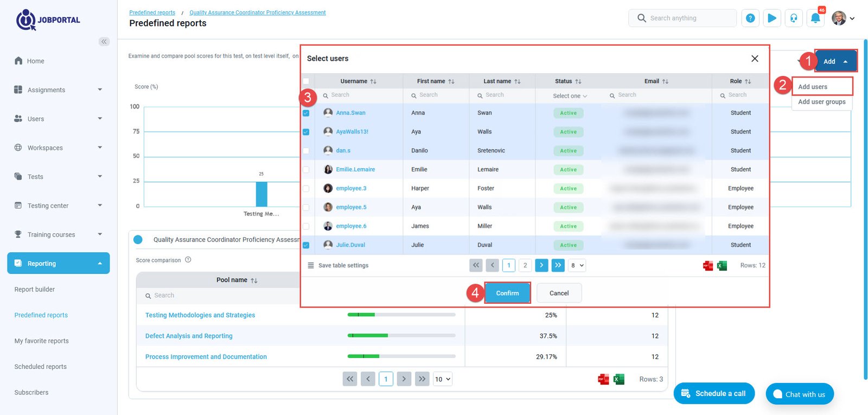The image size is (868, 415).
Task: Collapse the sidebar with double-chevron icon
Action: 104,42
